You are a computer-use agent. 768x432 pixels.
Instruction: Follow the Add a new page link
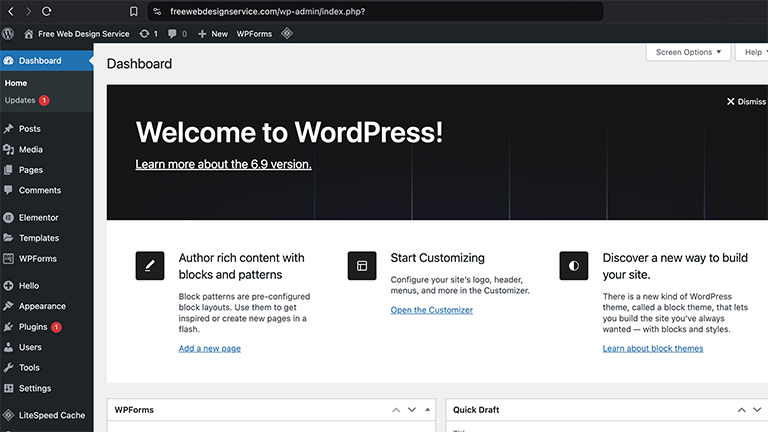click(210, 348)
